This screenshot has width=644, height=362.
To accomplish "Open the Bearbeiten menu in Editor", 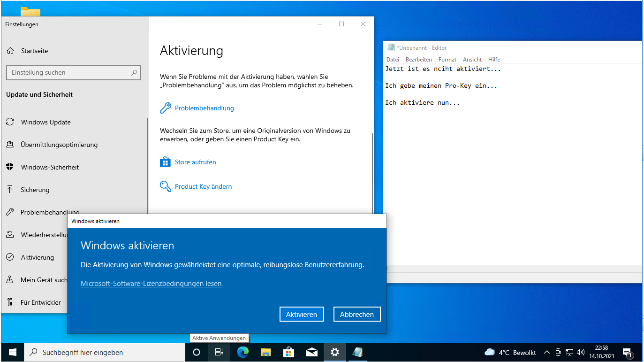I will click(x=419, y=60).
